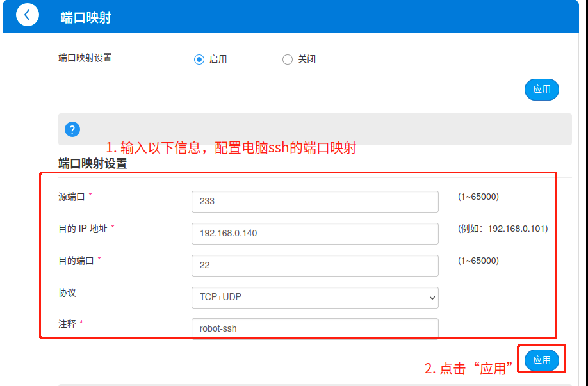Focus the 源端口 field containing 233
The width and height of the screenshot is (588, 386).
[x=314, y=201]
